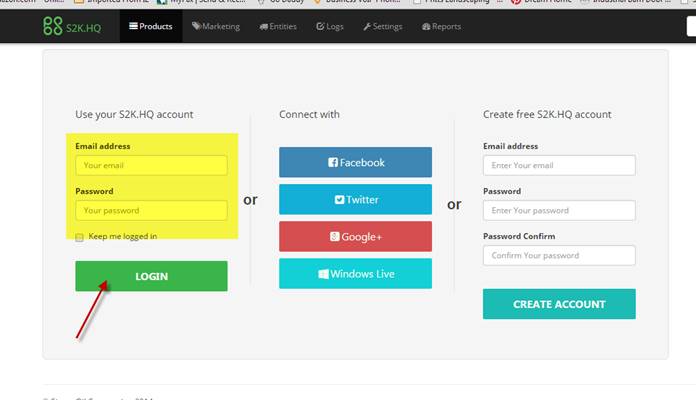This screenshot has width=696, height=400.
Task: Click the Confirm Your password field
Action: click(x=558, y=255)
